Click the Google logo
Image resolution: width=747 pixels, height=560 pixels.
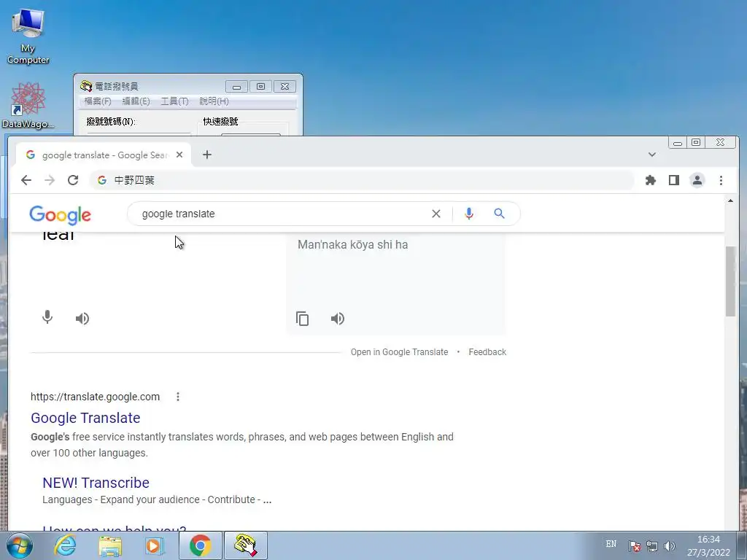tap(60, 215)
